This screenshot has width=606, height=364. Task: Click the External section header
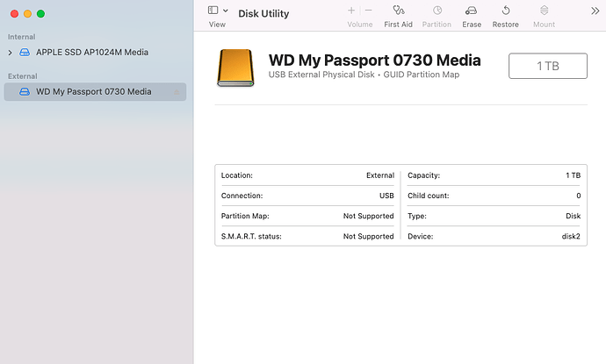pos(23,76)
